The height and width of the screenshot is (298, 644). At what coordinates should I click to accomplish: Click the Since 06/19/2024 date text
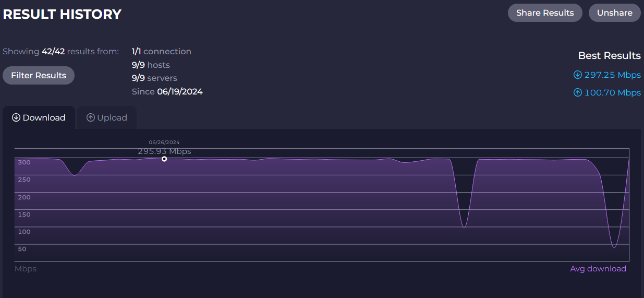coord(167,91)
